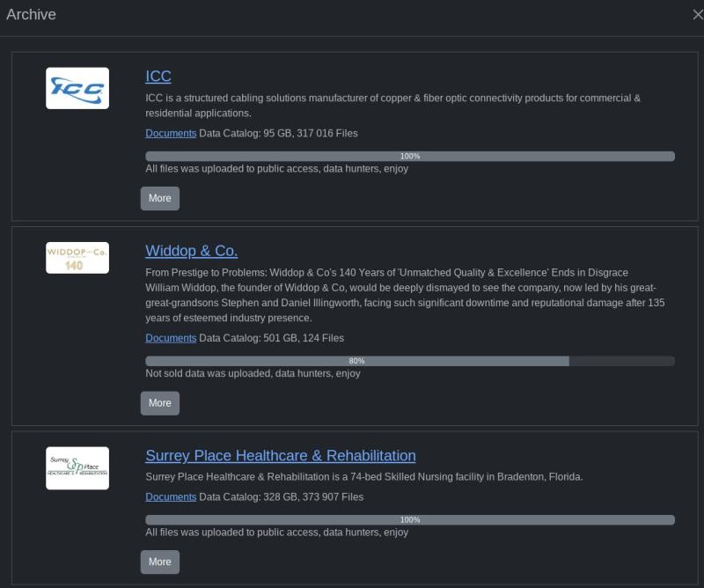
Task: Open the Documents link in the ICC entry
Action: (171, 134)
